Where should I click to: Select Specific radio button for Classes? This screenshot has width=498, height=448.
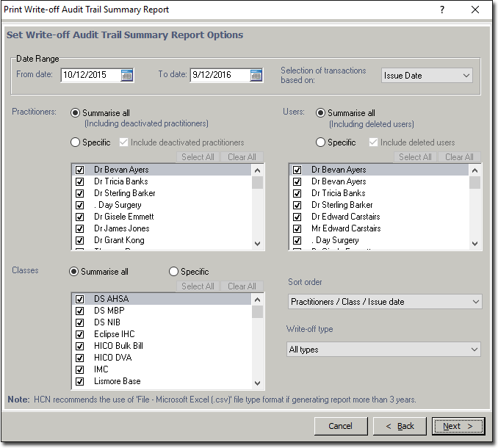(x=175, y=272)
